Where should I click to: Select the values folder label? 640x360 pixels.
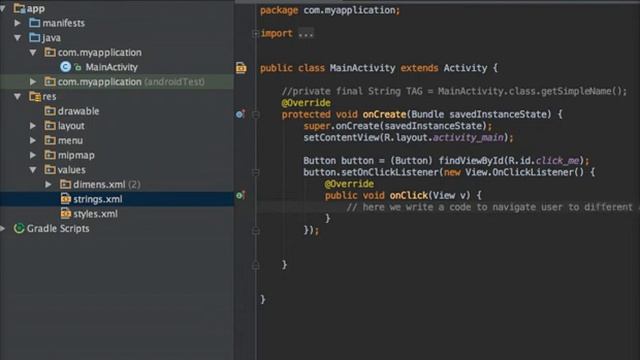(71, 170)
